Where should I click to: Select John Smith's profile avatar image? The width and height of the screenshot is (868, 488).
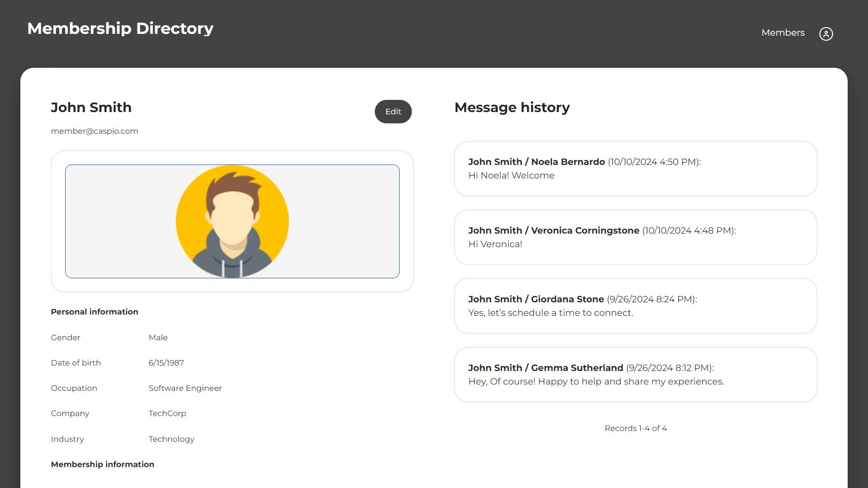[x=232, y=221]
